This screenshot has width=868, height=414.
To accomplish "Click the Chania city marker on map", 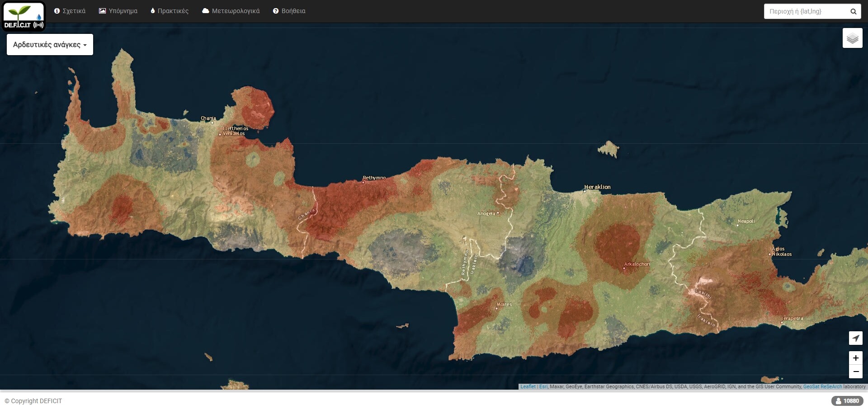I will [x=212, y=122].
